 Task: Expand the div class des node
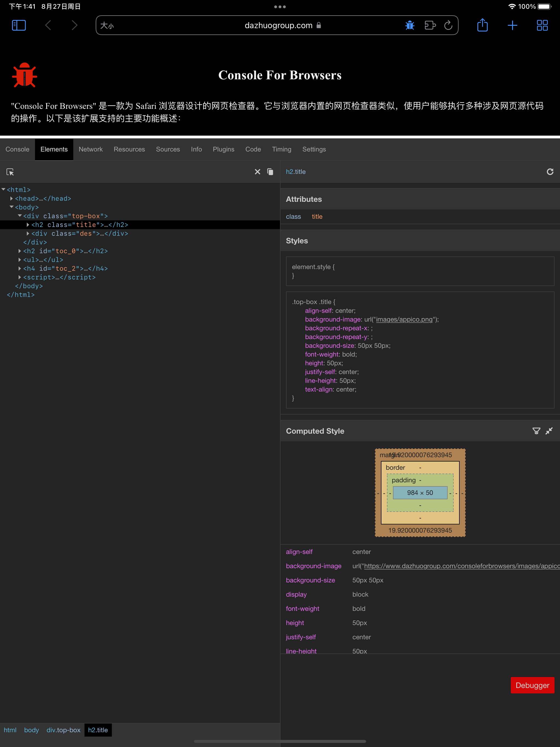28,233
